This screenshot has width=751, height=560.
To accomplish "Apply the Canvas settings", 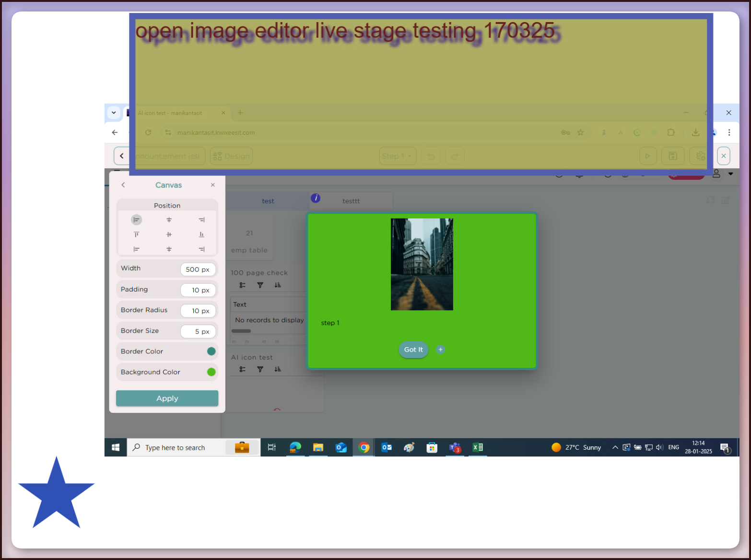I will 167,398.
